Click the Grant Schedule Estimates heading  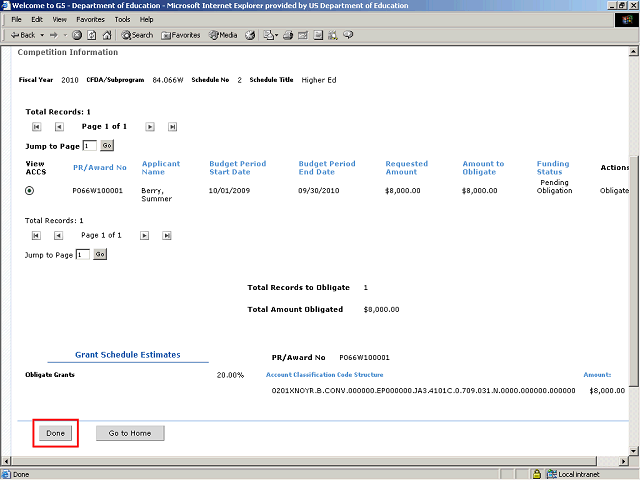tap(127, 355)
